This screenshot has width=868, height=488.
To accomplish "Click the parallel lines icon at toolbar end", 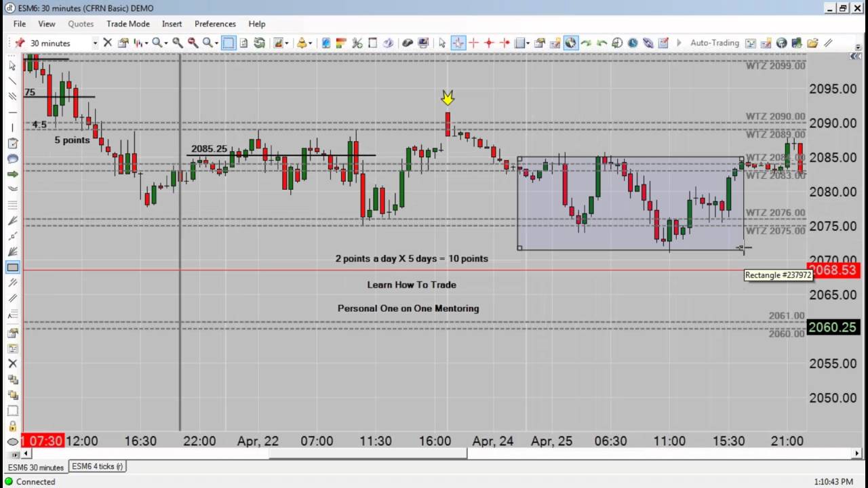I will (x=828, y=43).
